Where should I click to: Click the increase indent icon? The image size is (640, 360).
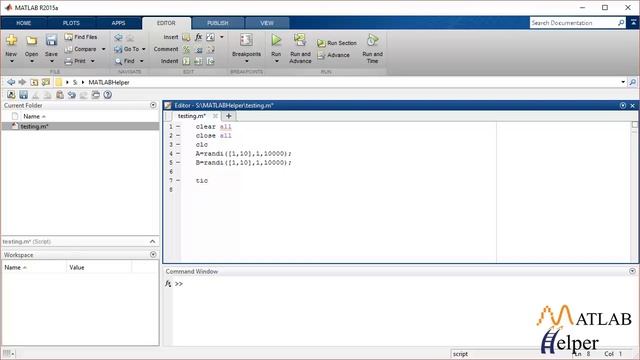pyautogui.click(x=198, y=61)
